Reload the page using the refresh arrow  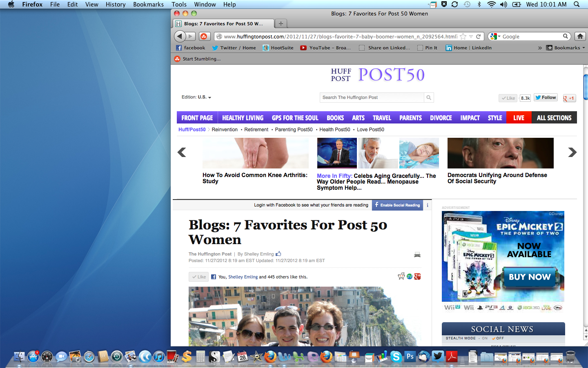(x=479, y=36)
